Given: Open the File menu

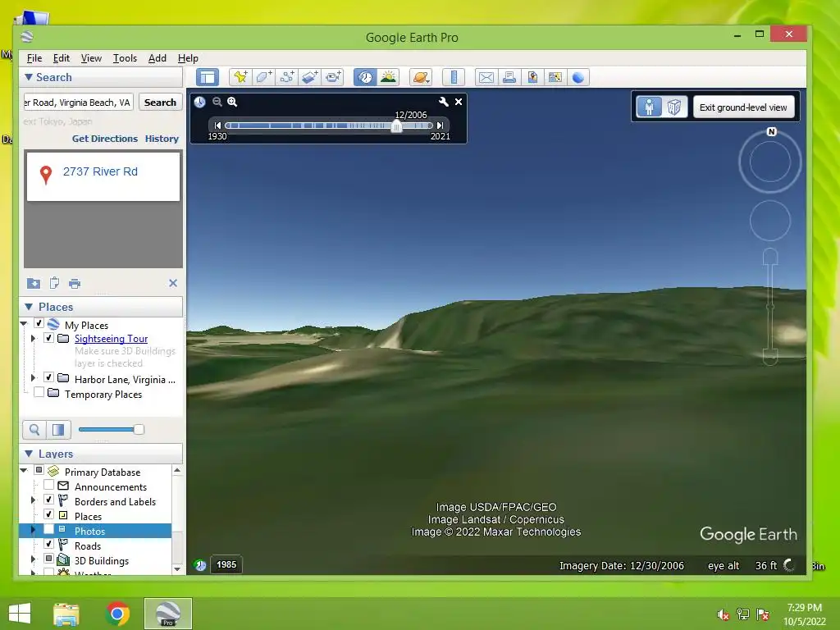Looking at the screenshot, I should click(x=34, y=58).
